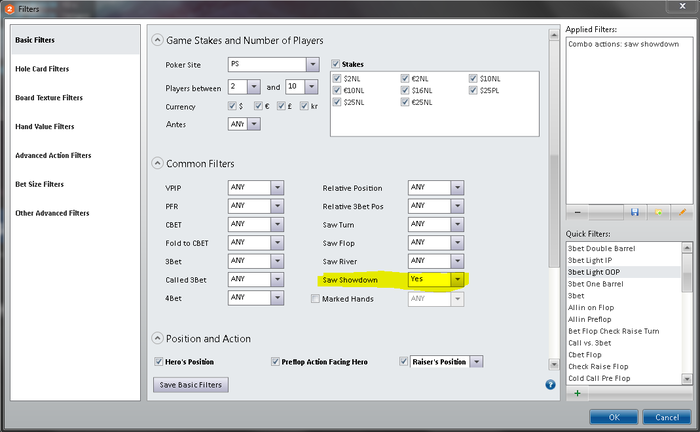This screenshot has height=432, width=700.
Task: Select the Basic Filters tab
Action: 75,40
